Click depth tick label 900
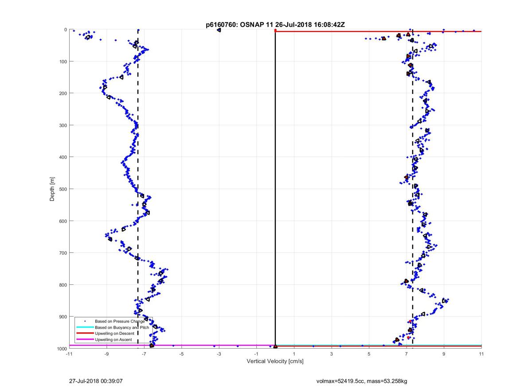The image size is (532, 392). (x=63, y=317)
